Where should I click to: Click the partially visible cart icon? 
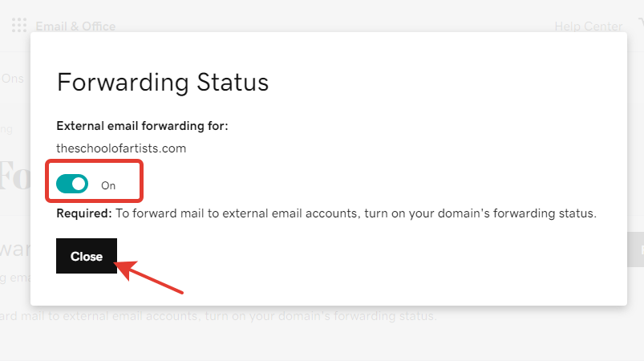click(640, 22)
